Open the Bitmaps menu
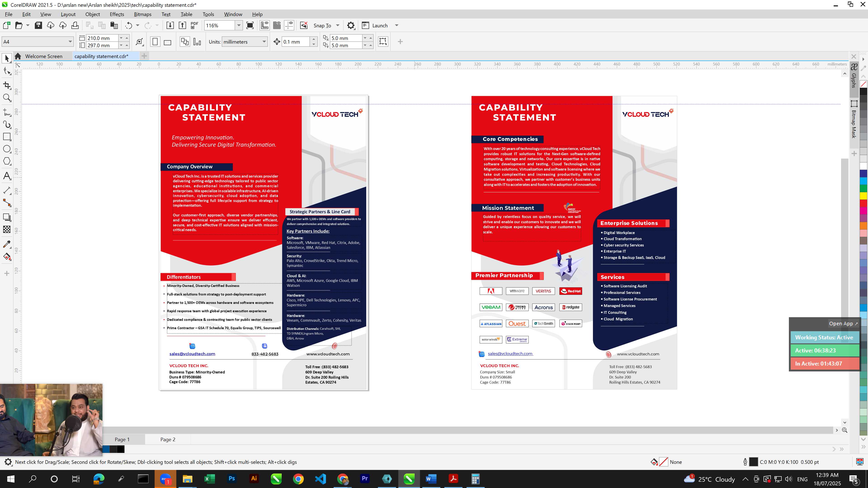Viewport: 868px width, 488px height. (143, 14)
